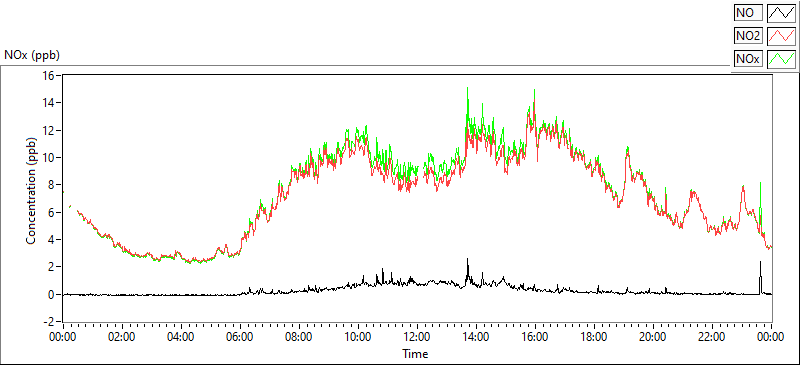Select the NO2 legend label
This screenshot has width=800, height=365.
(748, 36)
